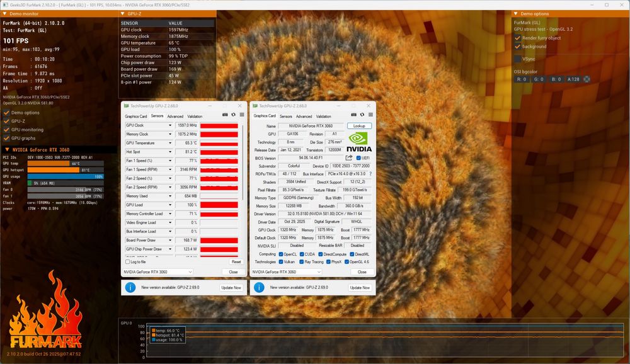Click Close in the Graphics Card GPU-Z window
Viewport: 630px width, 364px height.
pos(362,272)
